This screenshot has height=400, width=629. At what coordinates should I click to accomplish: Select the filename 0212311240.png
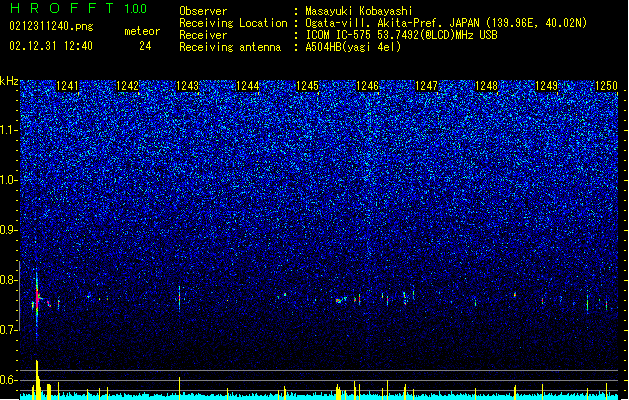tap(51, 26)
